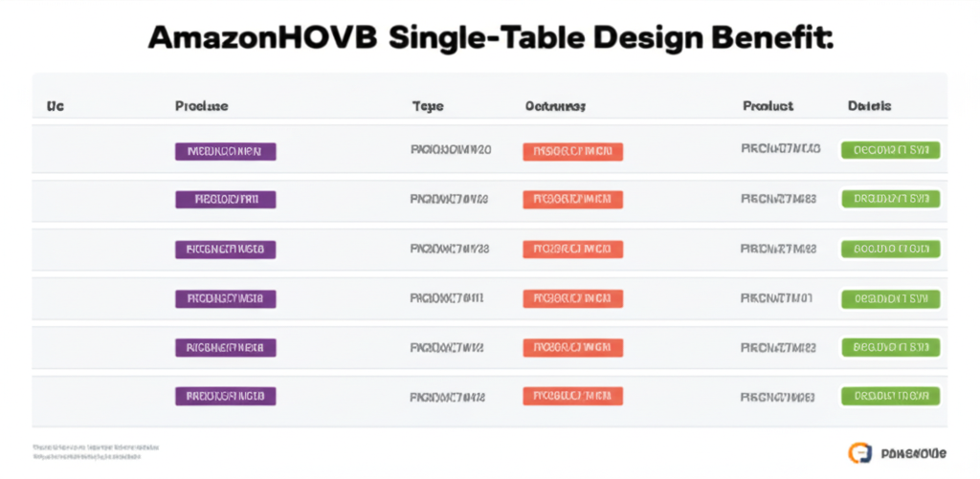Screen dimensions: 980x479
Task: Click the column header above the orange tags
Action: (555, 106)
